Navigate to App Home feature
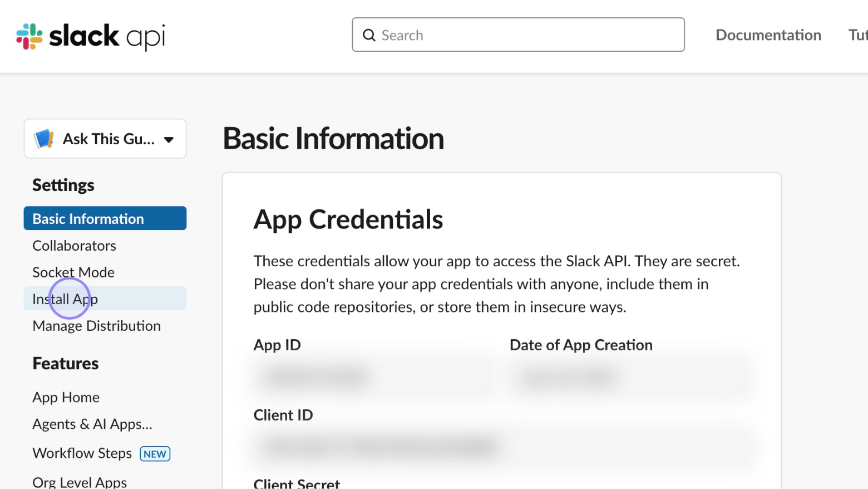Screen dimensions: 868x489 [x=66, y=397]
